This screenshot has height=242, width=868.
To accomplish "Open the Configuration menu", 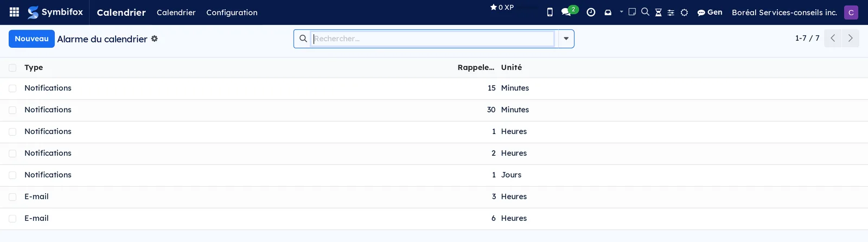I will pos(232,12).
